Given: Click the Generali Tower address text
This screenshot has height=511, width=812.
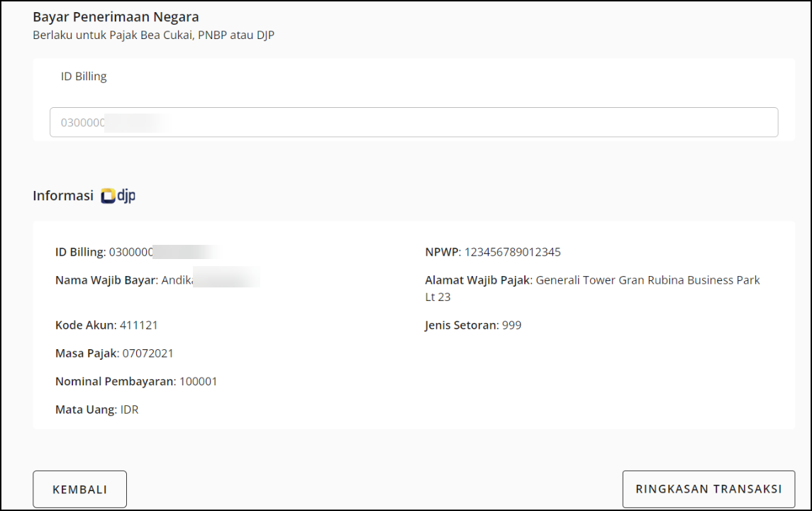Looking at the screenshot, I should pos(647,280).
